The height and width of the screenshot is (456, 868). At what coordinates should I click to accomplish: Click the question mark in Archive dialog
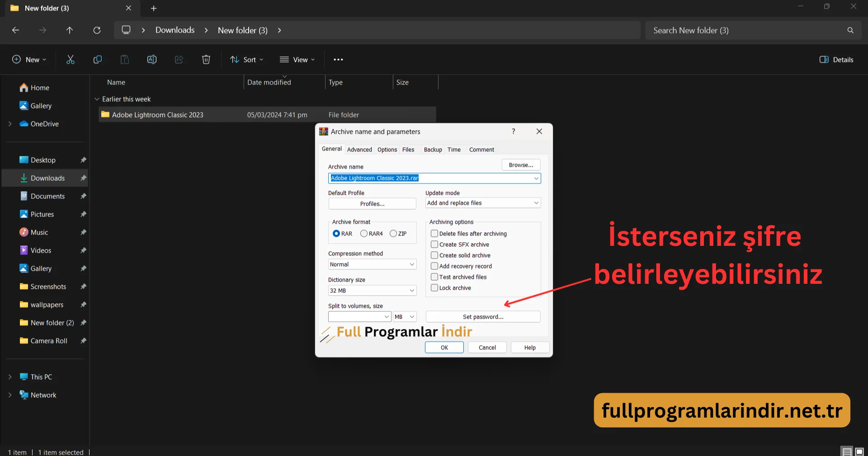coord(513,132)
